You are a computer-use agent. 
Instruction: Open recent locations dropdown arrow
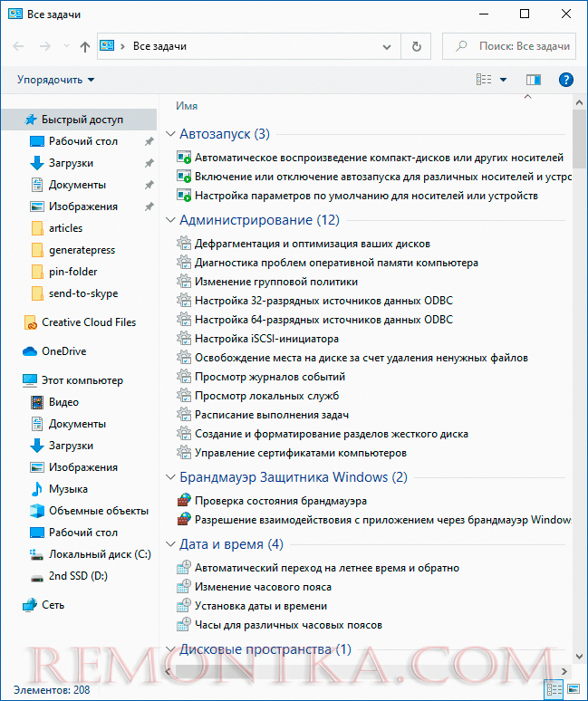(x=67, y=46)
